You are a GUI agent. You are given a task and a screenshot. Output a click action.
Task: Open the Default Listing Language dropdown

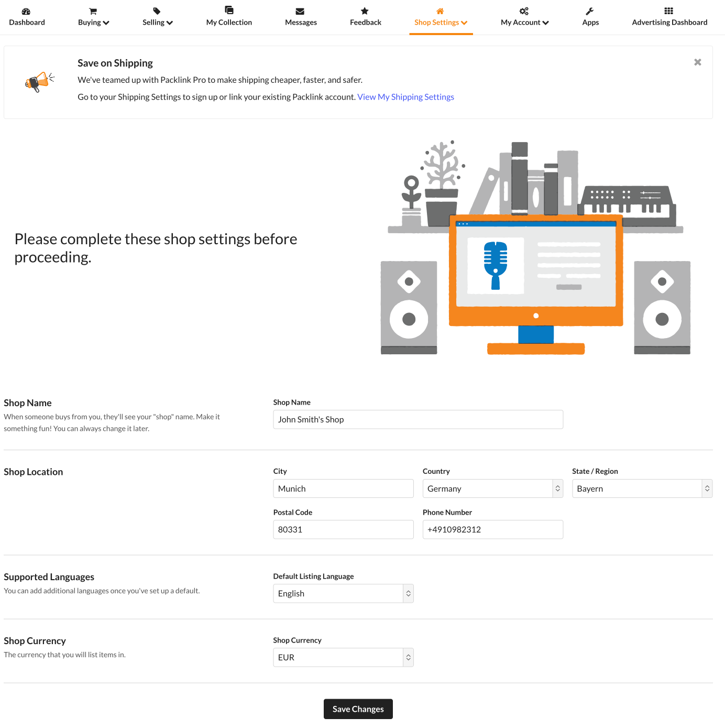343,593
